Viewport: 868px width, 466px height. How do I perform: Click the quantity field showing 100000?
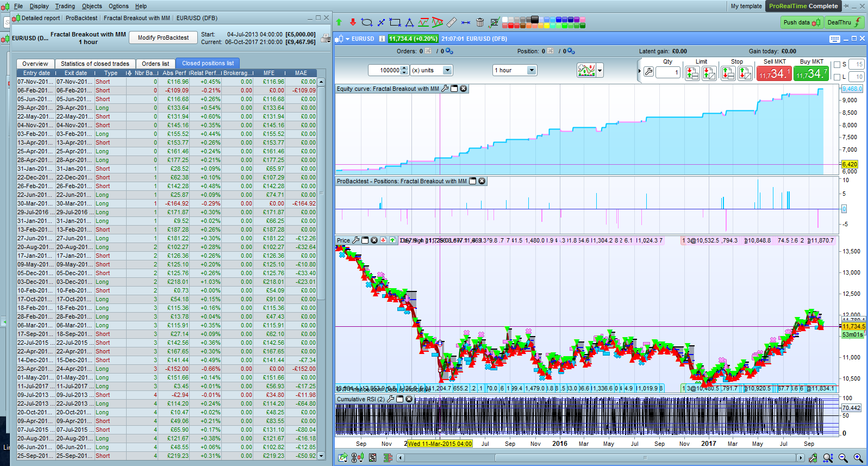389,70
